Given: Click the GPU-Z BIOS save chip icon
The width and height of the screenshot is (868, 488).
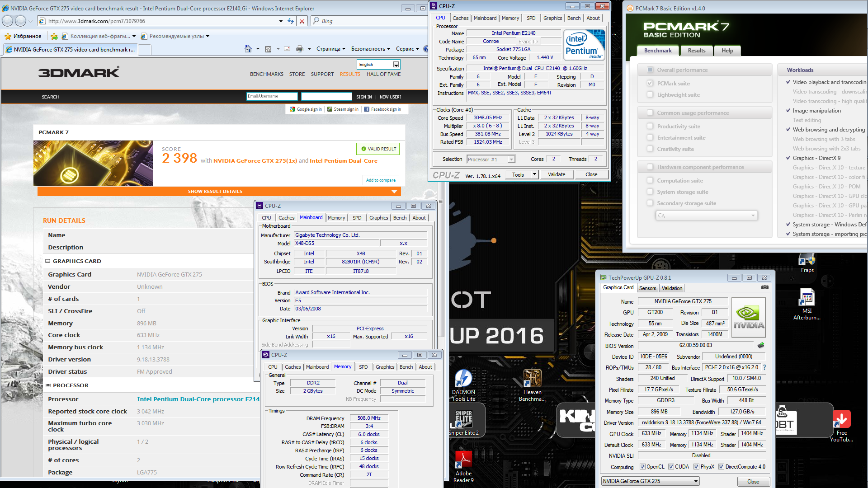Looking at the screenshot, I should [x=761, y=345].
